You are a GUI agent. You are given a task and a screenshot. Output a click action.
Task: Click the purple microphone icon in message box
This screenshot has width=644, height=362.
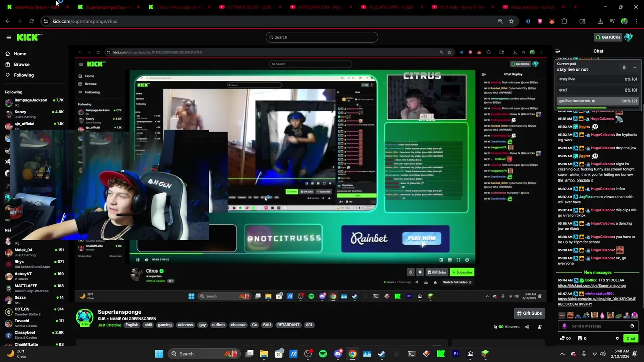(x=564, y=326)
